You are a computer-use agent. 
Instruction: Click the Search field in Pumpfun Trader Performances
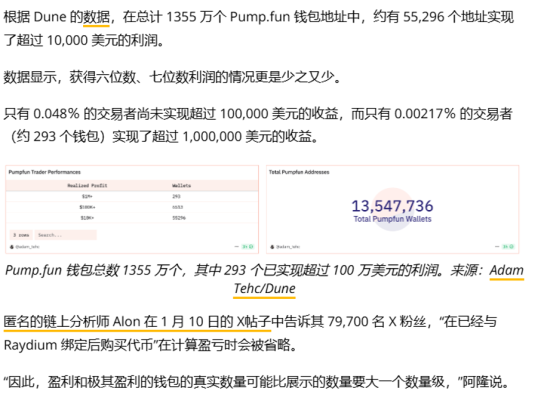pyautogui.click(x=66, y=235)
